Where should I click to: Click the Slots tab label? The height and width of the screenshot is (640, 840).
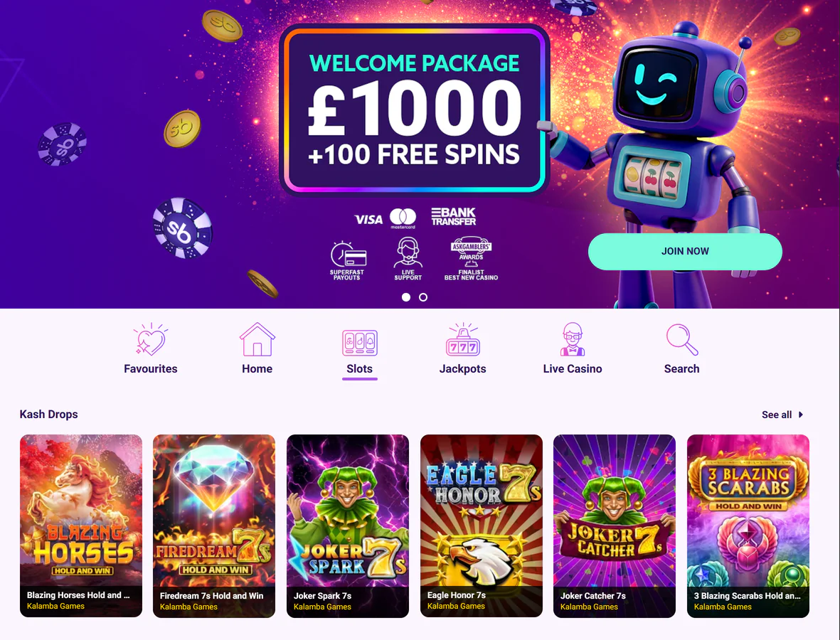point(359,368)
